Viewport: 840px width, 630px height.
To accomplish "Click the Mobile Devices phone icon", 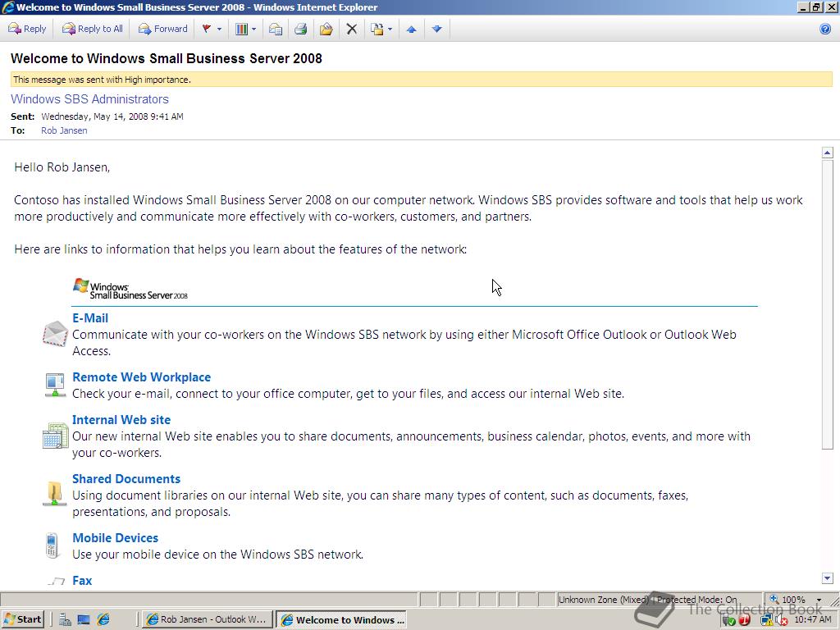I will [x=52, y=546].
